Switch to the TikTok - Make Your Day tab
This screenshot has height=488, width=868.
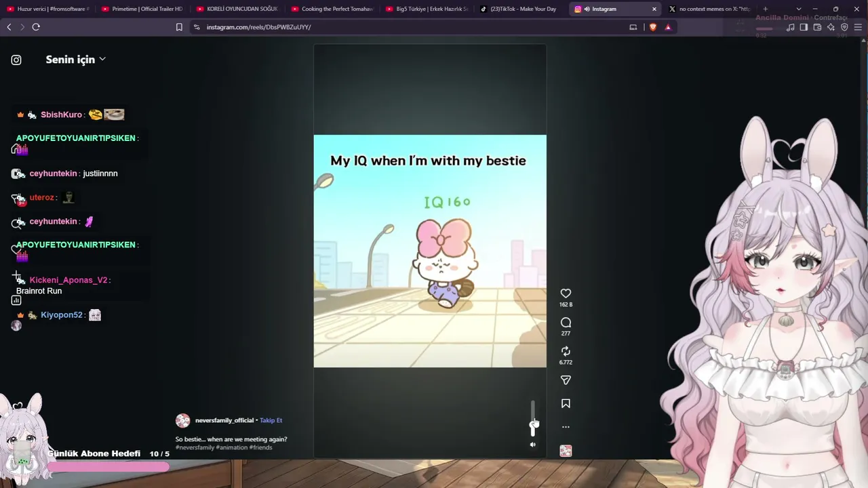pyautogui.click(x=521, y=9)
